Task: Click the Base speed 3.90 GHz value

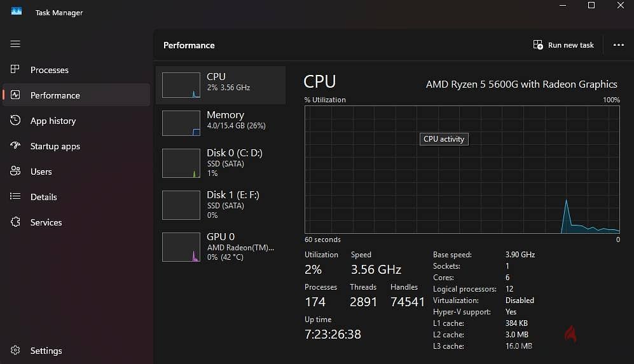Action: (520, 255)
